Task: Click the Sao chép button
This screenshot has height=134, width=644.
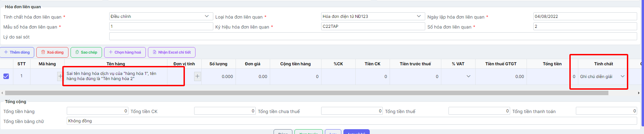Action: pos(86,52)
